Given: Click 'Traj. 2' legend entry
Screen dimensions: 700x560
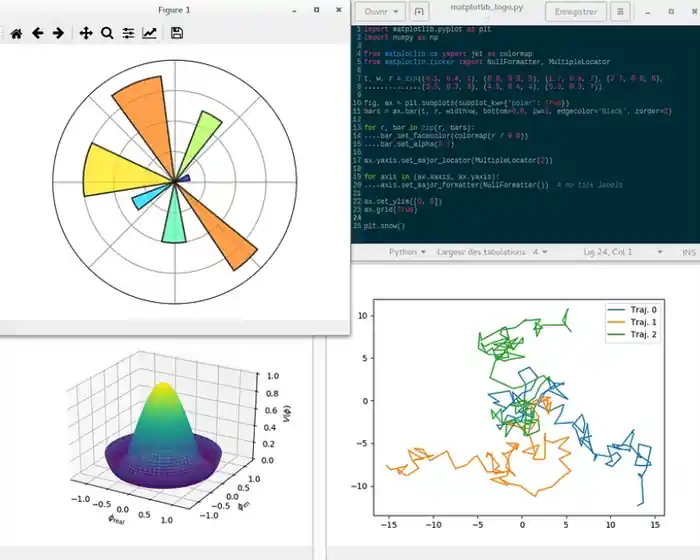Looking at the screenshot, I should coord(633,334).
